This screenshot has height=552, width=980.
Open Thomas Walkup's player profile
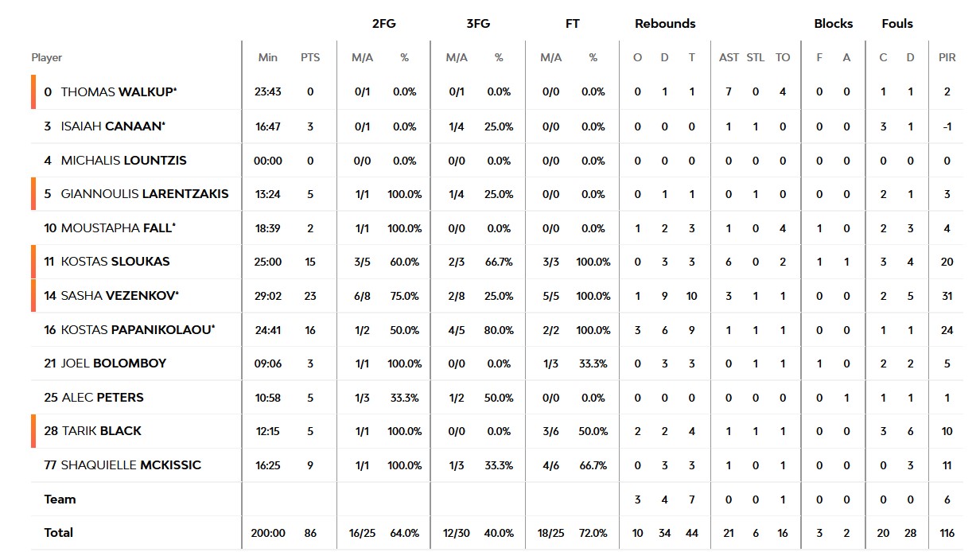tap(119, 92)
